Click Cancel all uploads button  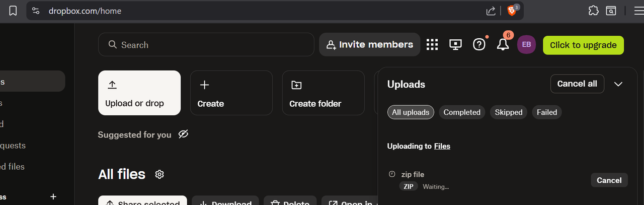(x=577, y=84)
